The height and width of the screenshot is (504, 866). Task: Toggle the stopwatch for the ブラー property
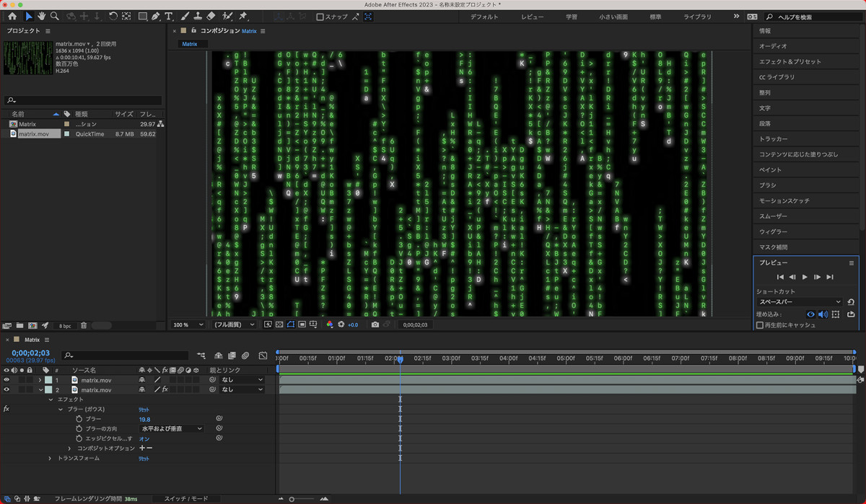tap(80, 419)
